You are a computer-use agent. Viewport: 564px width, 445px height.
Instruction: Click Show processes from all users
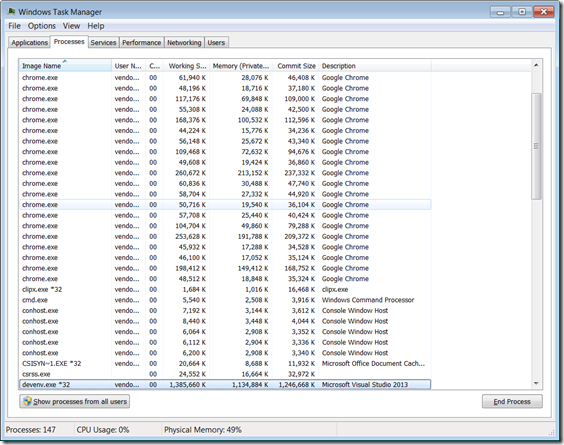point(75,401)
